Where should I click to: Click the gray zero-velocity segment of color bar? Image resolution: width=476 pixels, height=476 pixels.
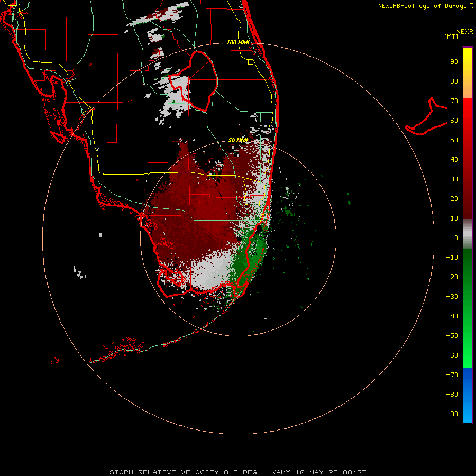pos(467,234)
